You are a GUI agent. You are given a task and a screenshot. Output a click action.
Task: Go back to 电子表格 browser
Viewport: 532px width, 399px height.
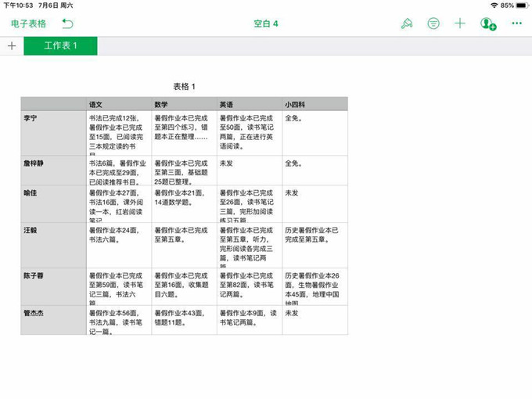pos(28,23)
